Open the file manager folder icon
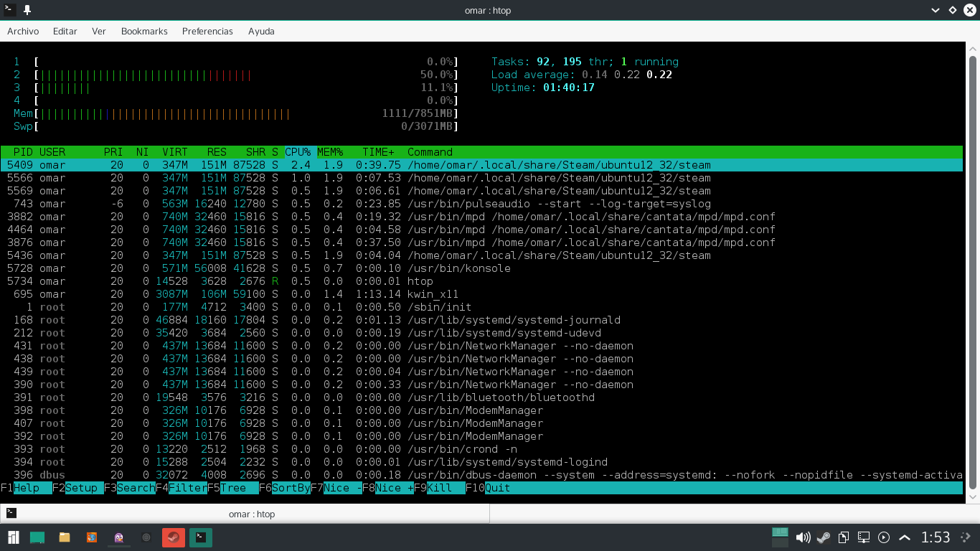This screenshot has width=980, height=551. coord(65,537)
